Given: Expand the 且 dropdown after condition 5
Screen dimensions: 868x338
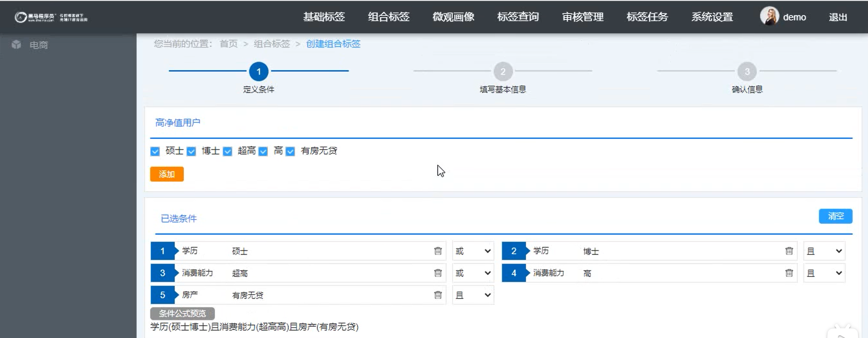Looking at the screenshot, I should tap(473, 295).
